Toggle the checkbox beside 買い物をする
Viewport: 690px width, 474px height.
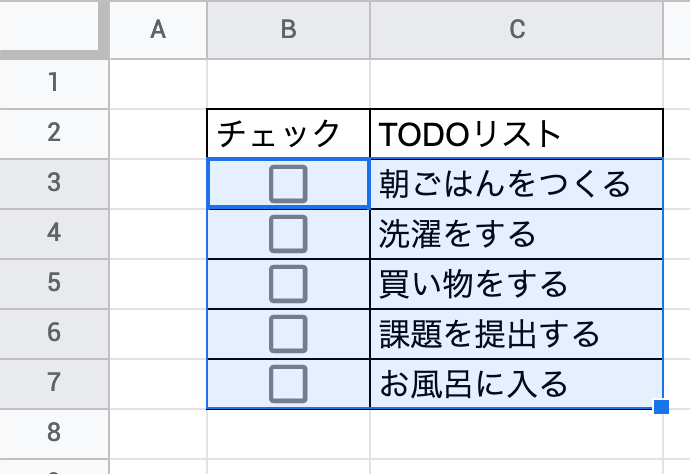coord(288,284)
